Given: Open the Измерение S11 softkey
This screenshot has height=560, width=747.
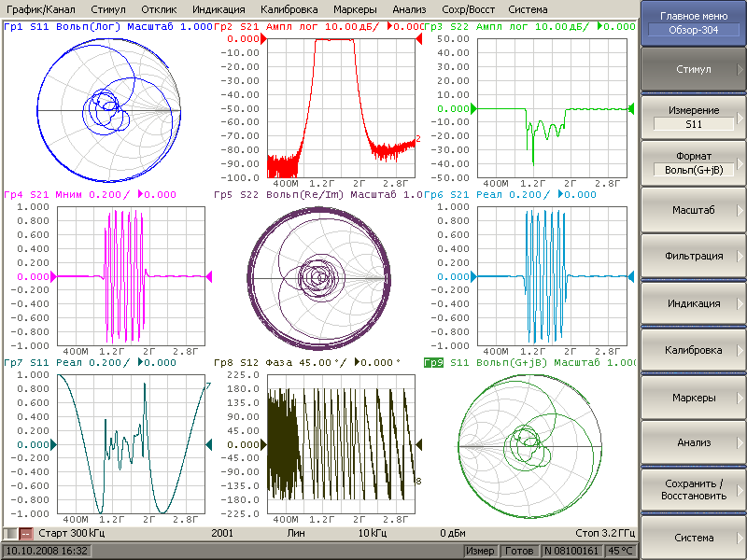Looking at the screenshot, I should (x=694, y=117).
